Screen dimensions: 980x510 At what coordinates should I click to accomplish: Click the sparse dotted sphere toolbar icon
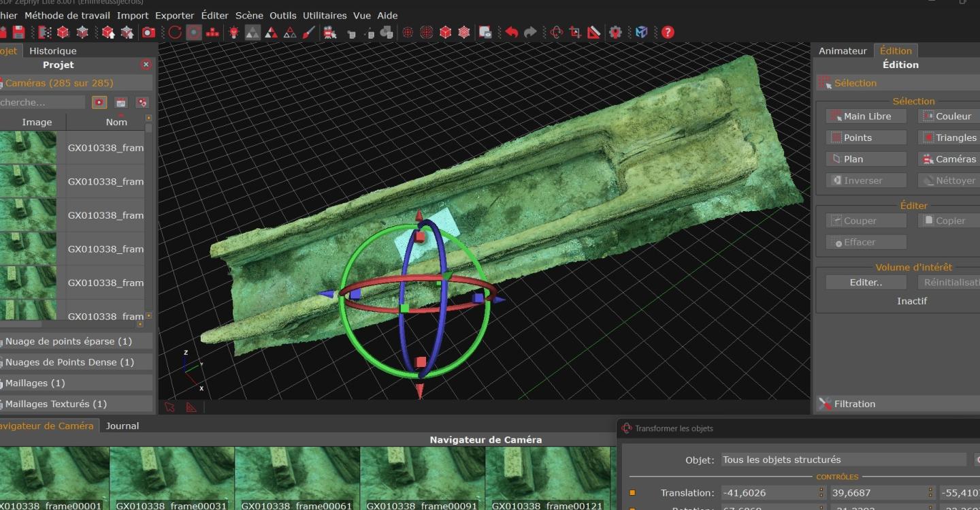(x=408, y=32)
